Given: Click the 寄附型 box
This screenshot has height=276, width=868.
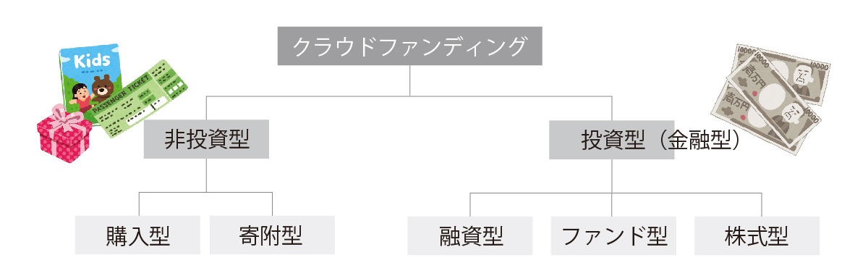Looking at the screenshot, I should coord(272,235).
